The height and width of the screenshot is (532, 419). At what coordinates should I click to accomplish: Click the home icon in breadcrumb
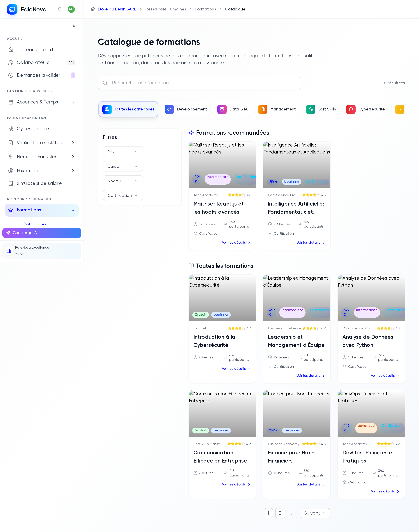[93, 9]
